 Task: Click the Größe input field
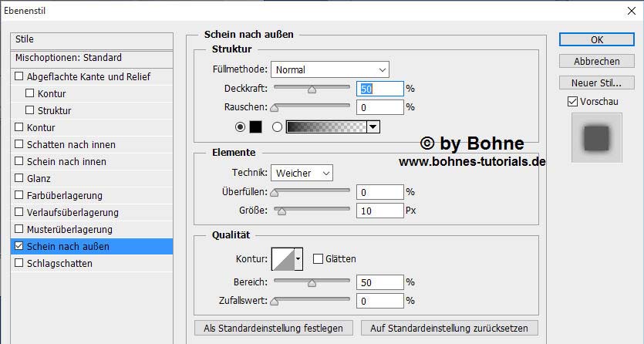[380, 210]
